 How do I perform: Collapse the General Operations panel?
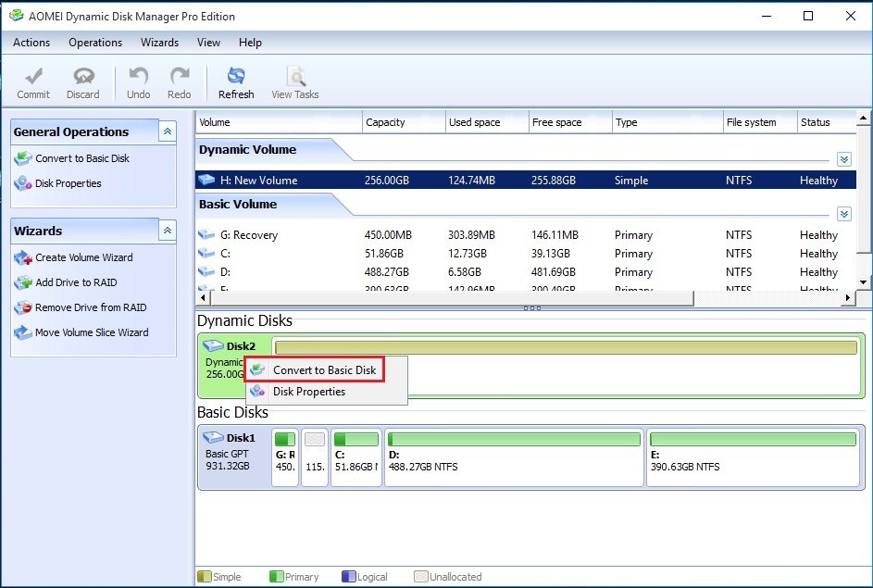click(x=167, y=131)
